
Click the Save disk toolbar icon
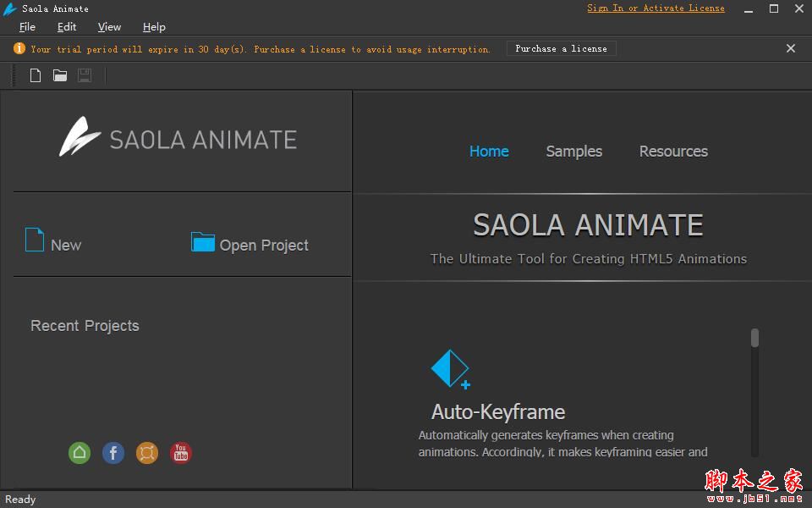(85, 75)
